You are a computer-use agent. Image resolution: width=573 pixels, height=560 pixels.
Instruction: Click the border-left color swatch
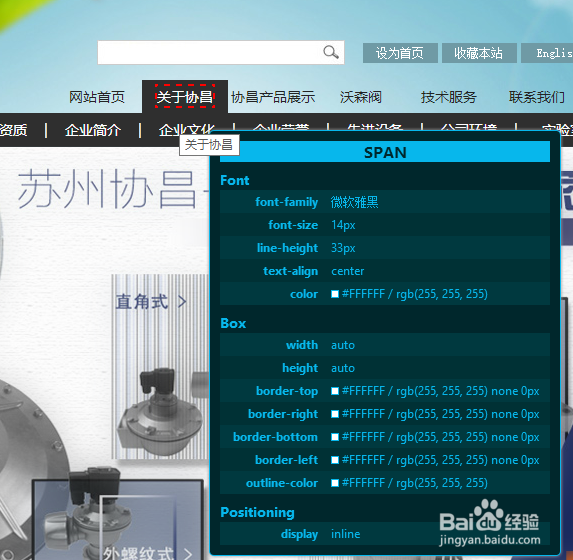[335, 460]
